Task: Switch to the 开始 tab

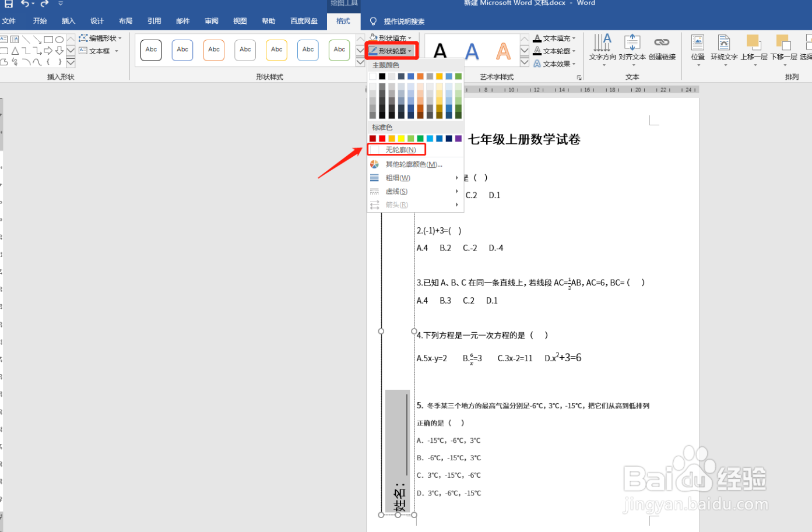Action: [x=40, y=21]
